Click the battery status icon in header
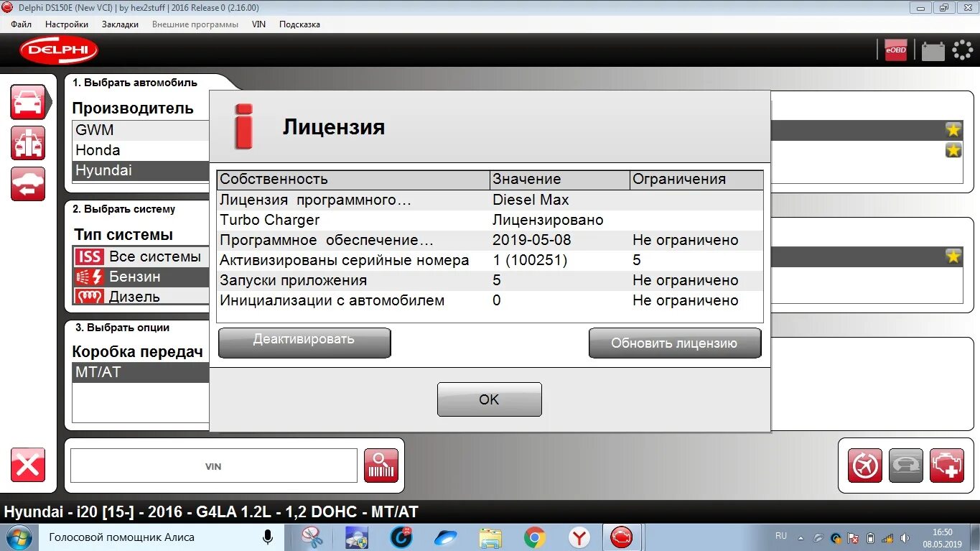Viewport: 980px width, 551px height. [x=933, y=50]
